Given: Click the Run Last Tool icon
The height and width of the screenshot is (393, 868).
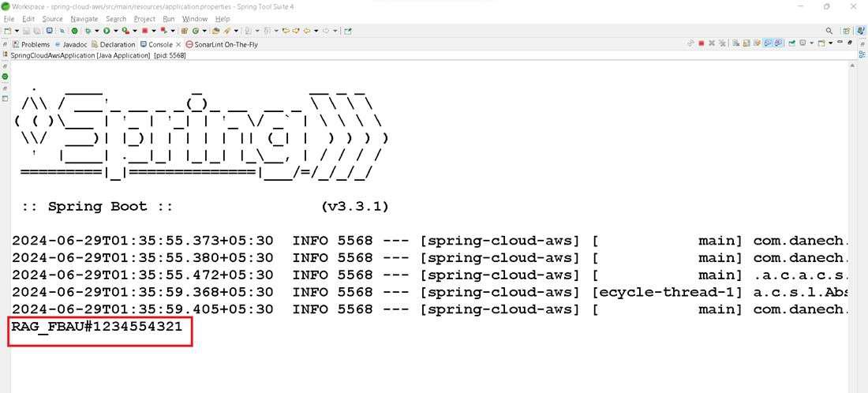Looking at the screenshot, I should [x=126, y=31].
